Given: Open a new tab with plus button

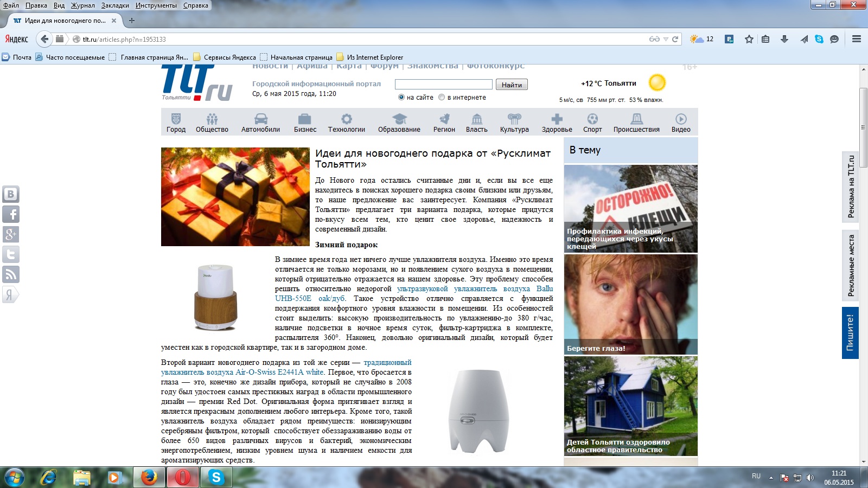Looking at the screenshot, I should tap(131, 21).
